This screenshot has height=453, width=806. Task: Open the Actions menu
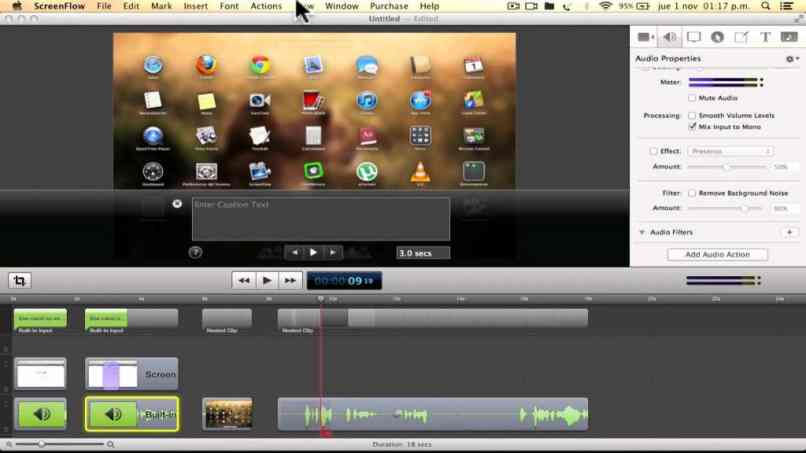(266, 6)
